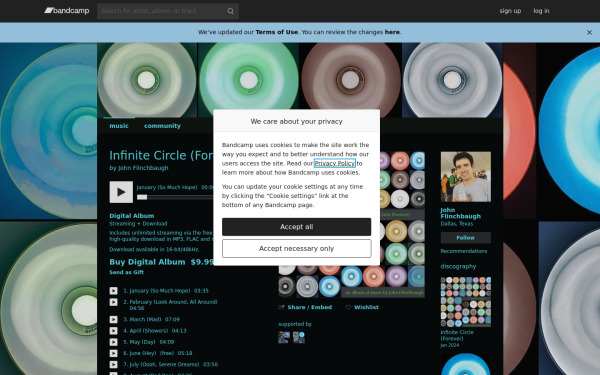
Task: Focus the artist, album, or track search field
Action: [168, 11]
